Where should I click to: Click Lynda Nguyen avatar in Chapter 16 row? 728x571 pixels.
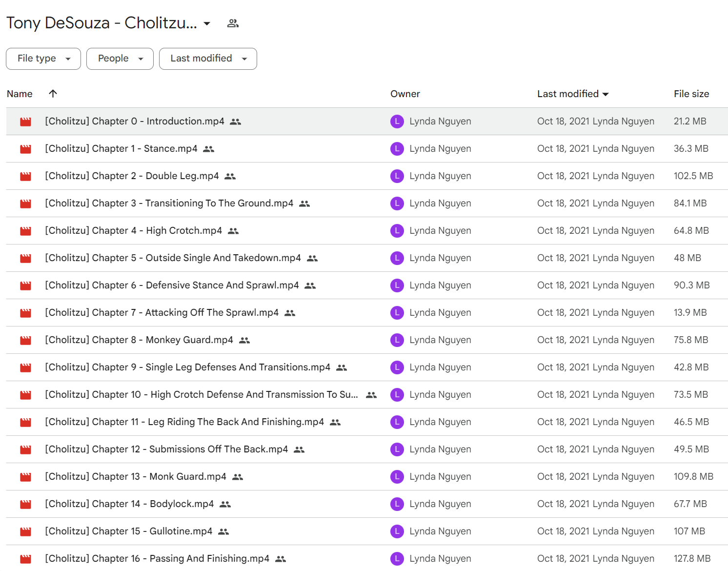tap(397, 559)
